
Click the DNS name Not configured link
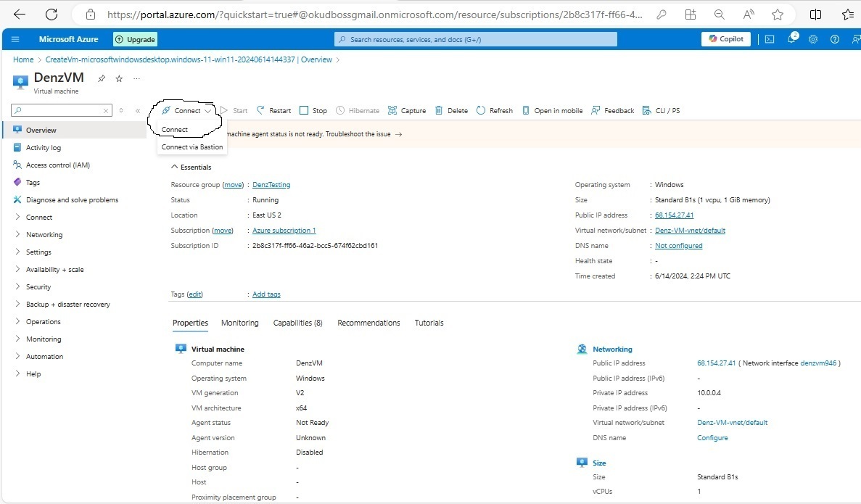[x=678, y=246]
